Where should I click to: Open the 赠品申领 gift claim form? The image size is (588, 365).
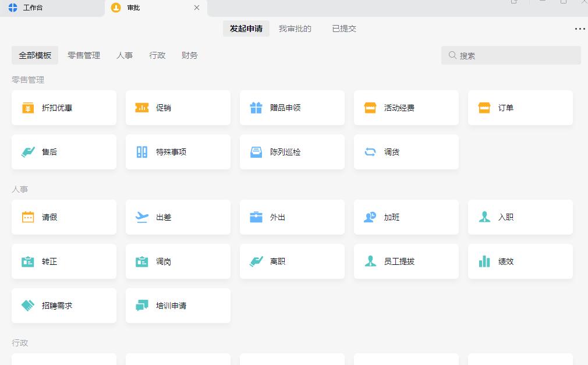pyautogui.click(x=292, y=108)
